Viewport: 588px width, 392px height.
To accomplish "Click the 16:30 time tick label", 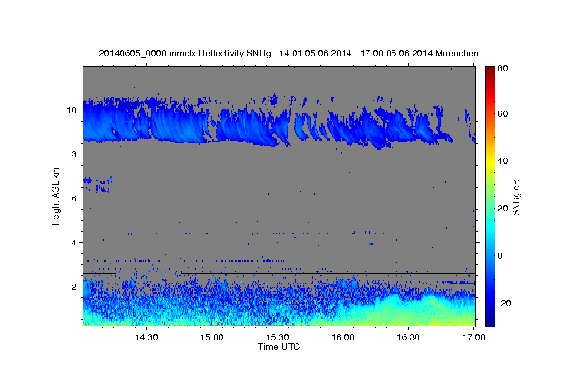I will point(409,337).
